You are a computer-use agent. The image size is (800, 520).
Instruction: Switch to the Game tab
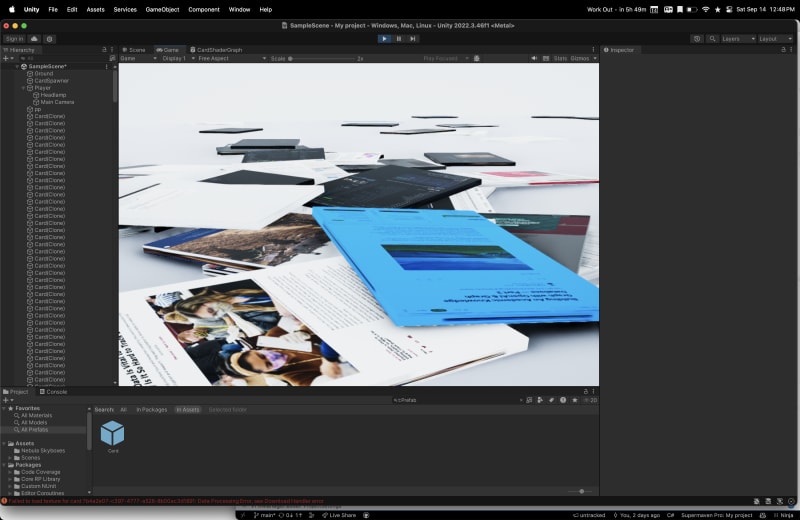tap(168, 50)
